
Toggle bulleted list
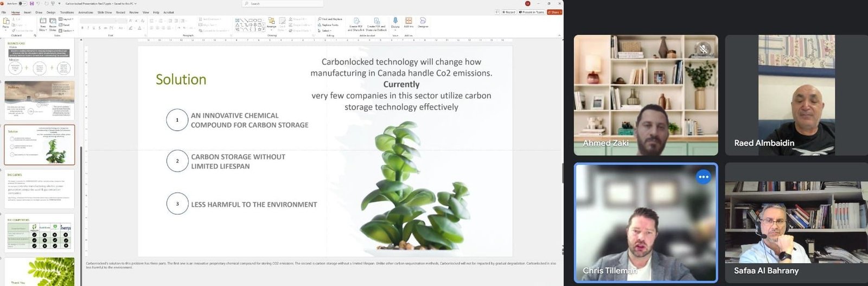click(x=152, y=21)
